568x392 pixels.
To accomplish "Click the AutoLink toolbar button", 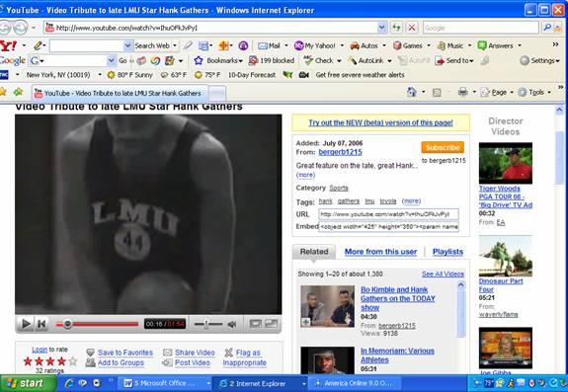I will (x=365, y=60).
